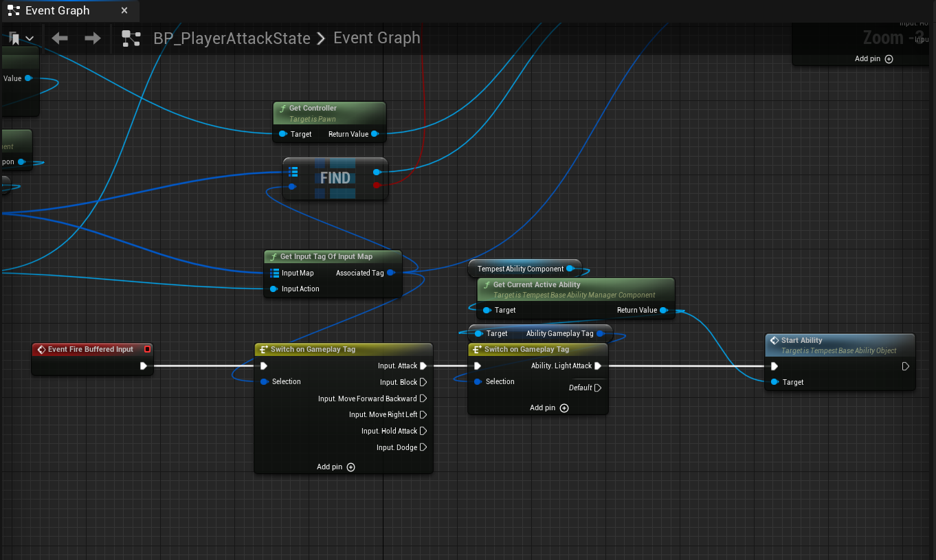The image size is (936, 560).
Task: Click the function icon on Get Controller node
Action: [x=282, y=108]
